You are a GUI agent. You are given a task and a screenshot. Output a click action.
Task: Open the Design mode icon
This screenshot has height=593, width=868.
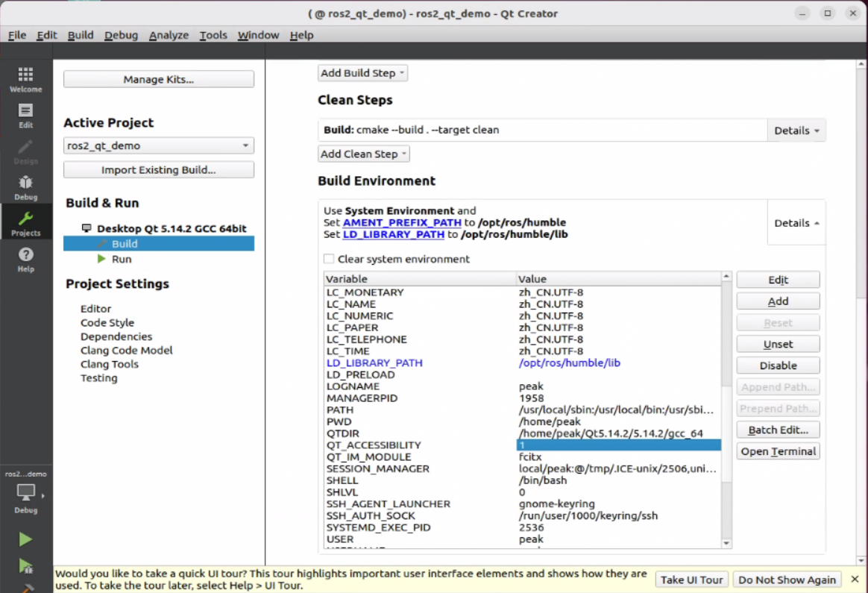pos(25,151)
